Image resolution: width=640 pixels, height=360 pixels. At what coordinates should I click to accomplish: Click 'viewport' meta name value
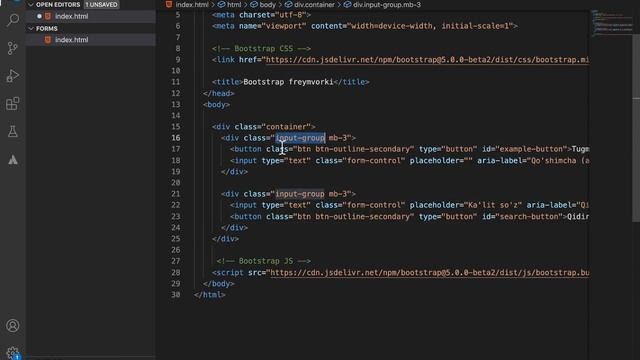point(284,26)
